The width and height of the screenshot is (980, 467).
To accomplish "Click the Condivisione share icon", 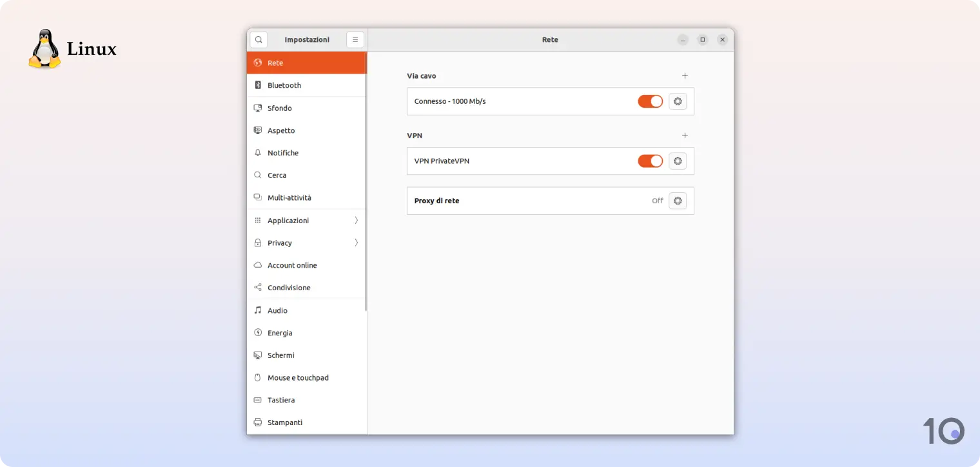I will click(x=258, y=288).
